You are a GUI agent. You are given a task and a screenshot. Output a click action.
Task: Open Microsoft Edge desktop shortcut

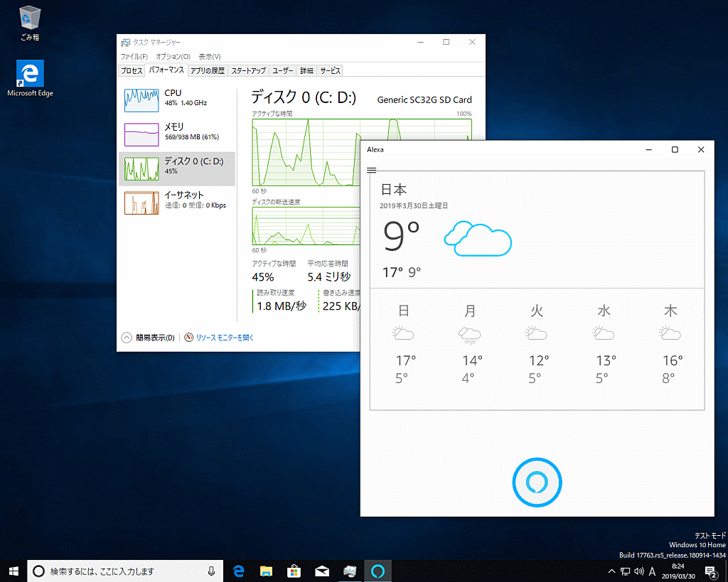30,78
